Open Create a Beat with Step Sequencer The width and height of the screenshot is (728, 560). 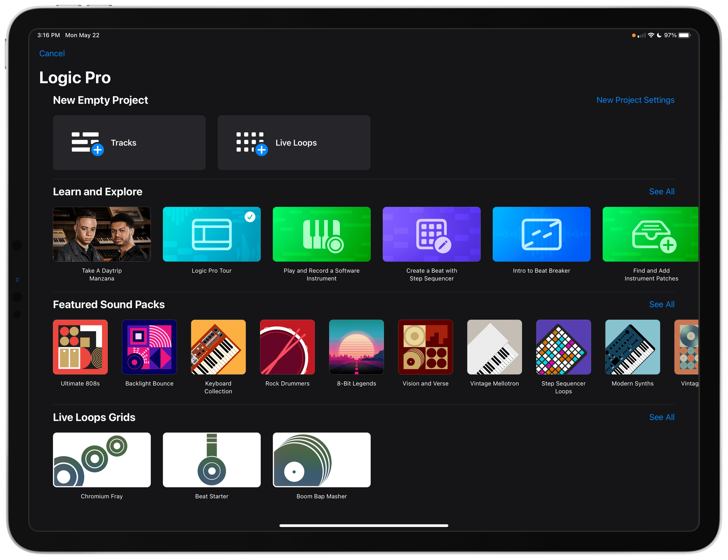click(x=432, y=234)
